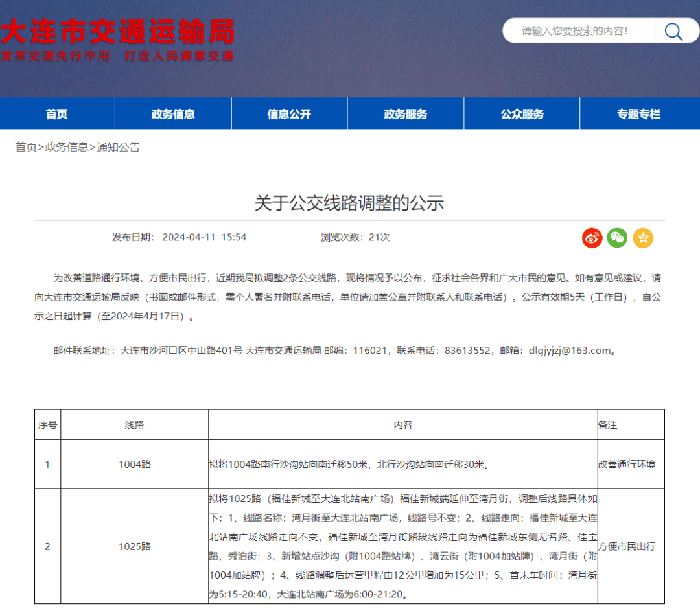
Task: Click the 通知公告 breadcrumb link
Action: coord(119,148)
